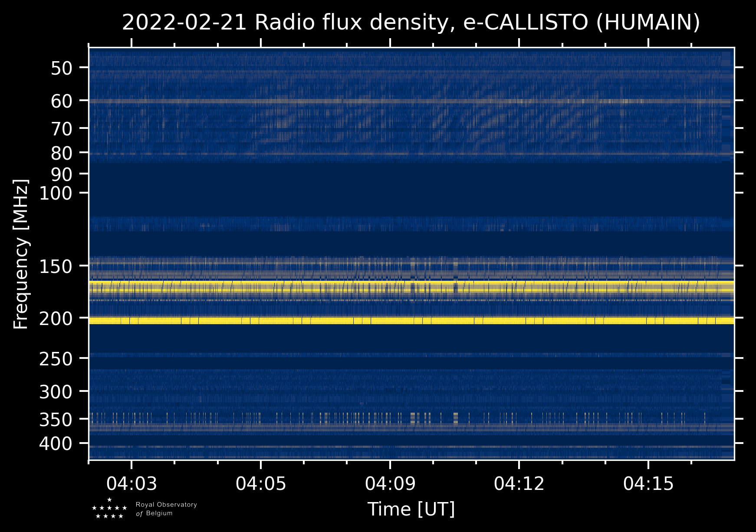This screenshot has width=756, height=532.
Task: Click the plot title mentioning e-CALLISTO (HUMAIN)
Action: click(x=411, y=23)
